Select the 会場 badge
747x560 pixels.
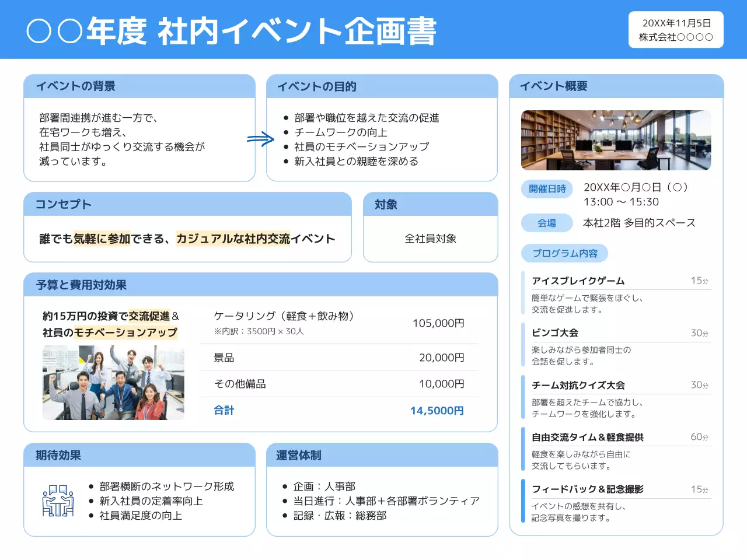[x=547, y=223]
